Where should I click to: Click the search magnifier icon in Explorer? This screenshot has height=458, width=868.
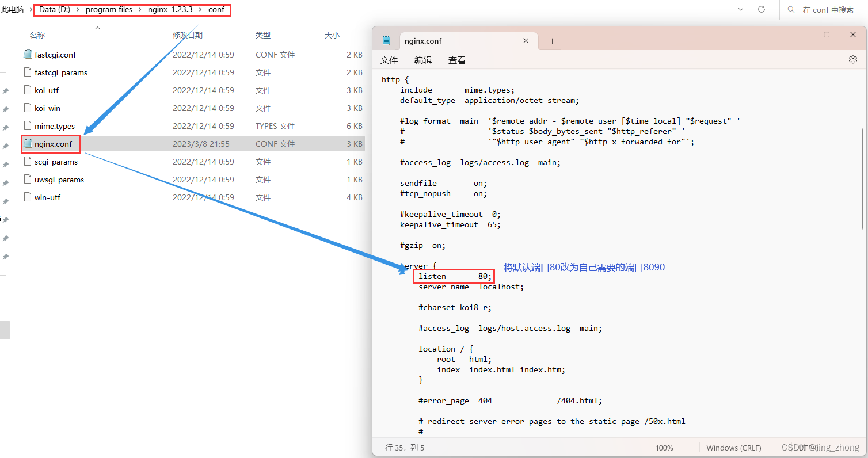791,10
